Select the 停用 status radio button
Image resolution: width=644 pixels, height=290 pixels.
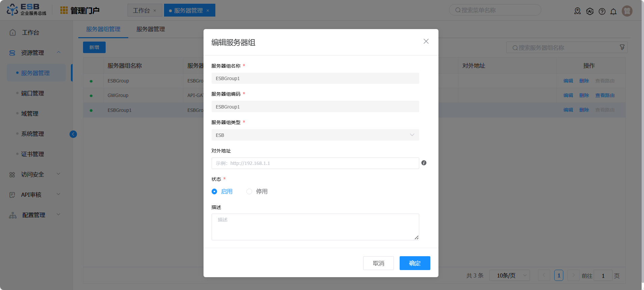click(249, 192)
